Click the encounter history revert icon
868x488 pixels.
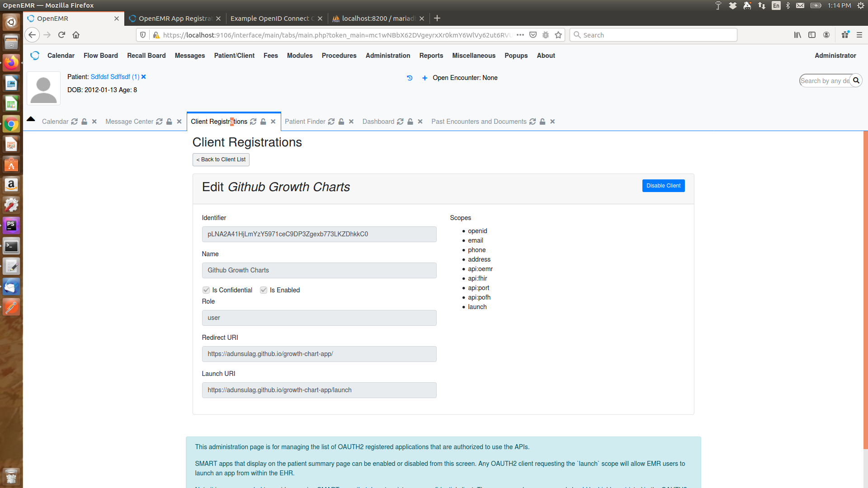[410, 78]
